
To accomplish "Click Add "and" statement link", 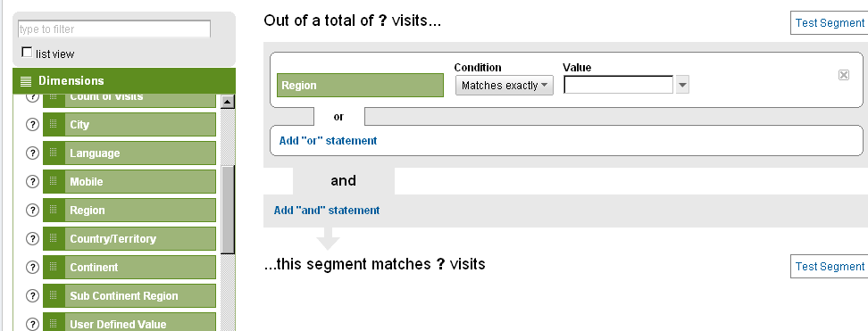I will 327,211.
